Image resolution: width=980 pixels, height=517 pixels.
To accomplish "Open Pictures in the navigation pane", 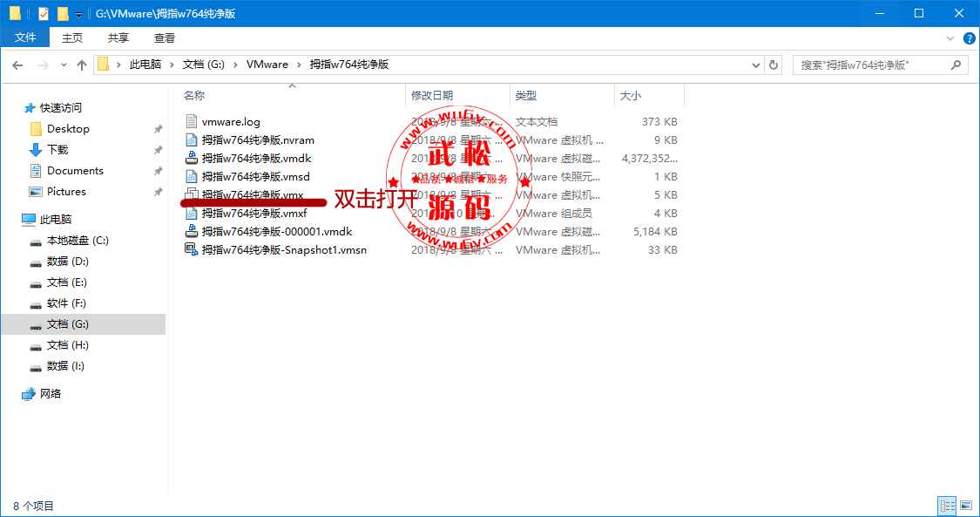I will click(66, 191).
